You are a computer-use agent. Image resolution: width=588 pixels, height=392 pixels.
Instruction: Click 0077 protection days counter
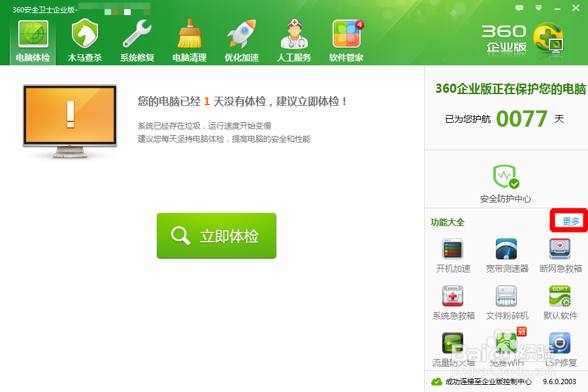pos(521,119)
